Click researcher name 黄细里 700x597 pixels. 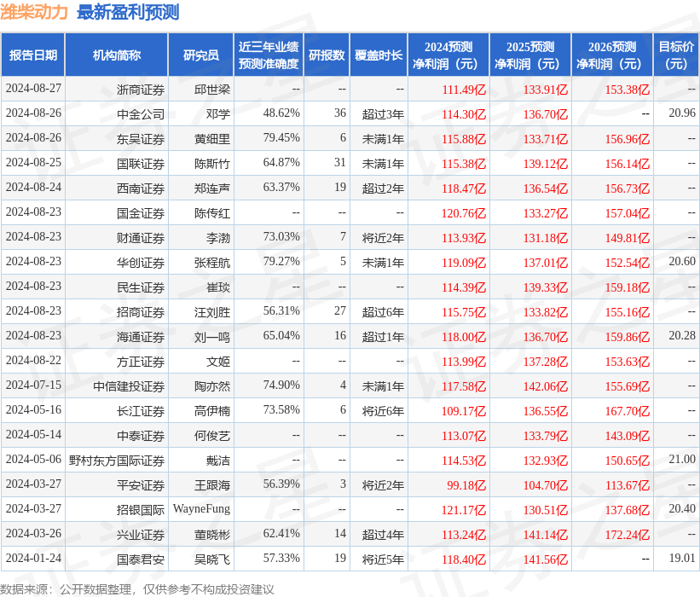pos(212,139)
